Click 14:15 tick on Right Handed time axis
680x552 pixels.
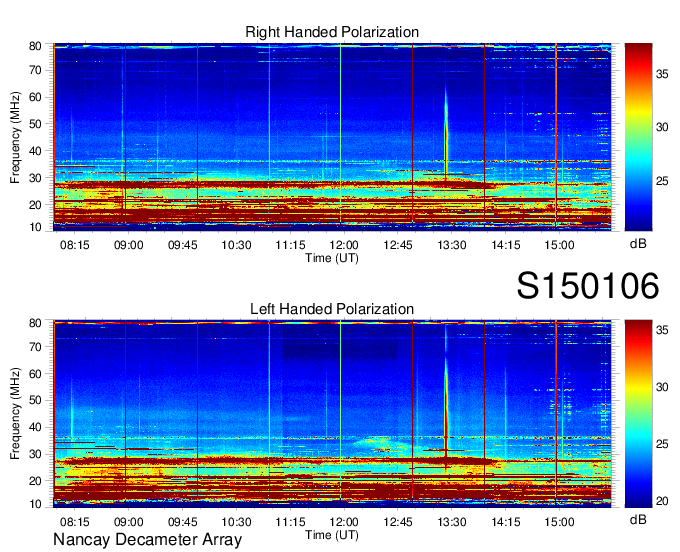pos(506,245)
